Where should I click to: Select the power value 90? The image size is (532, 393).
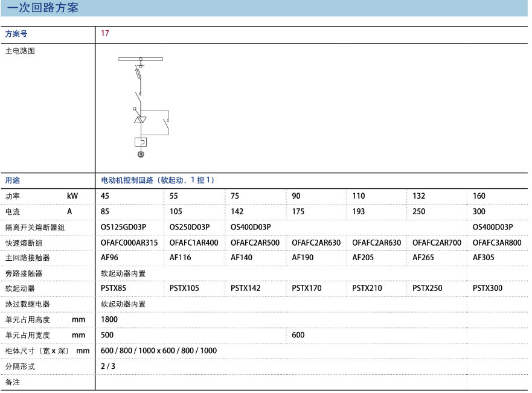pos(296,196)
